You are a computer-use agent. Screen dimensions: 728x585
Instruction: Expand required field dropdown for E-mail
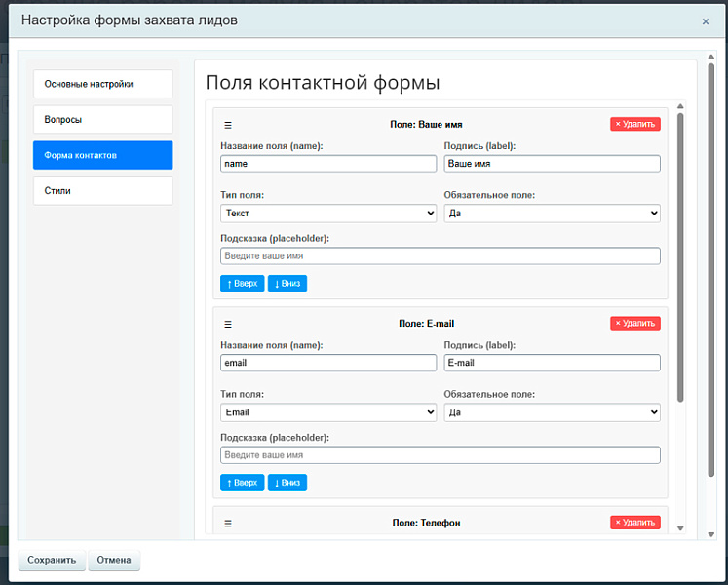tap(552, 412)
